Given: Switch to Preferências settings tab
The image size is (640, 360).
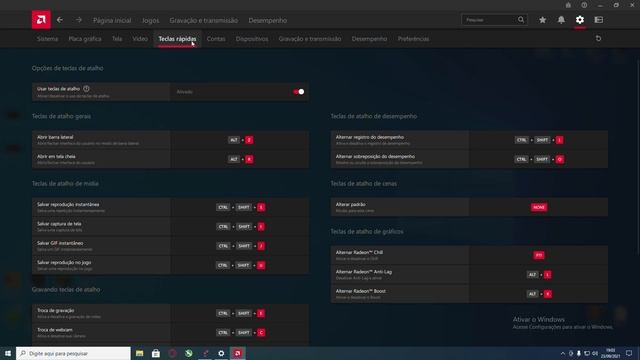Looking at the screenshot, I should tap(413, 39).
